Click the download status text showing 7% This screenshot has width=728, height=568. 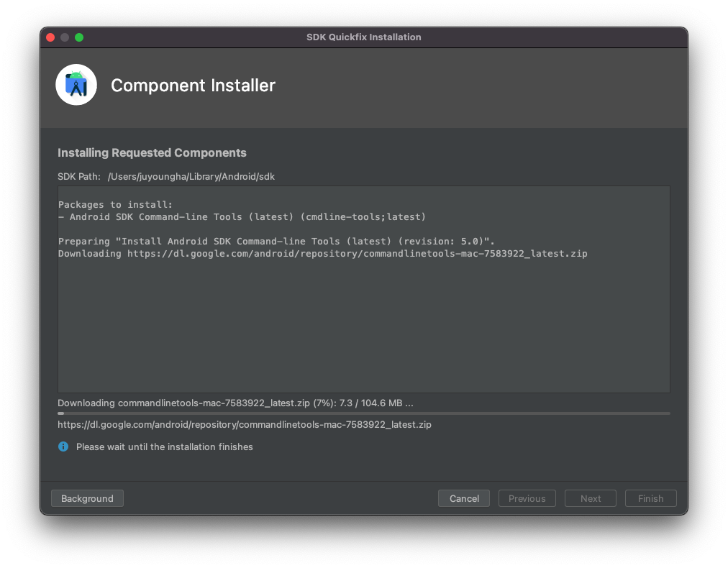point(235,403)
